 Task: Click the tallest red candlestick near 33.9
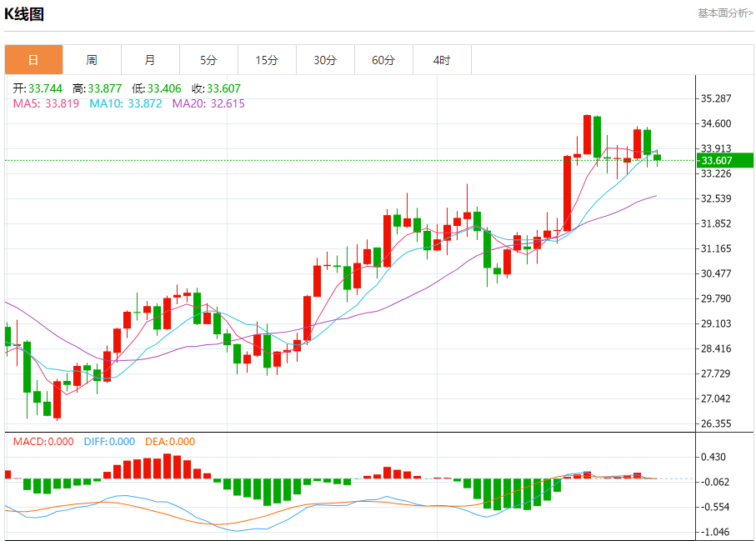click(x=568, y=193)
